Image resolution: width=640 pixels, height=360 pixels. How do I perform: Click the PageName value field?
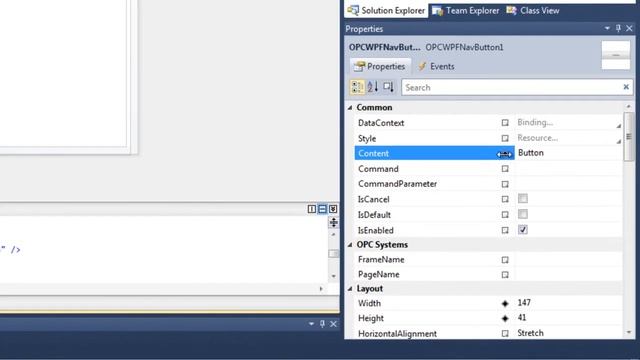point(569,275)
